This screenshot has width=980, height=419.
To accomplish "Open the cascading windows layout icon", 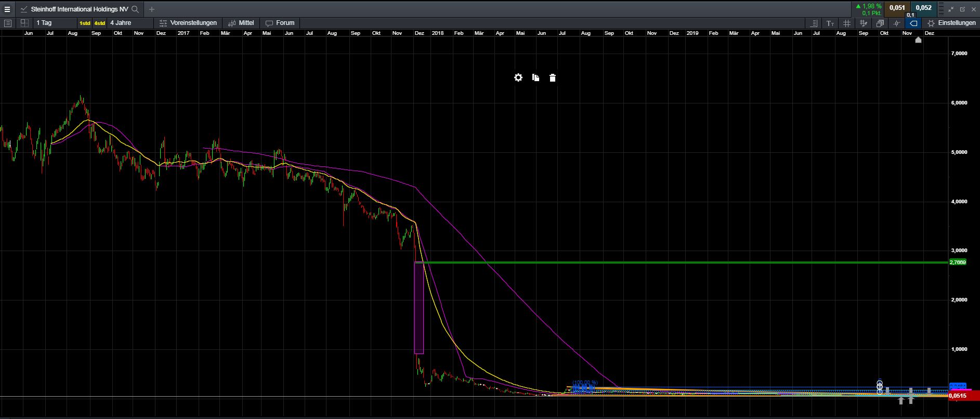I will click(880, 23).
